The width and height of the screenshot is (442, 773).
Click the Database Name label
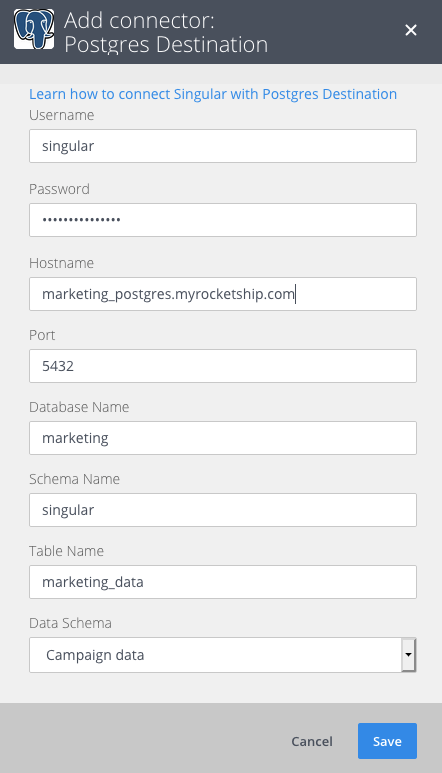79,407
